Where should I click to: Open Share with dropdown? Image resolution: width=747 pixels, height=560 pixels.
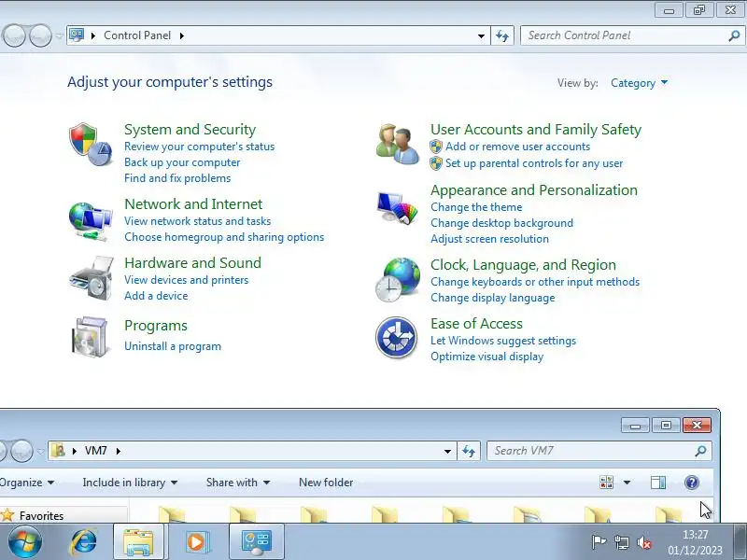click(x=238, y=483)
